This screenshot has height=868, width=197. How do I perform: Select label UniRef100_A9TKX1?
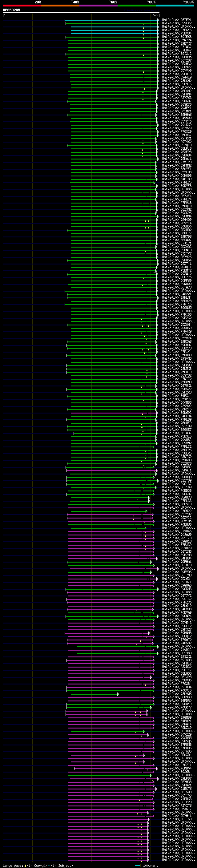pos(176,139)
